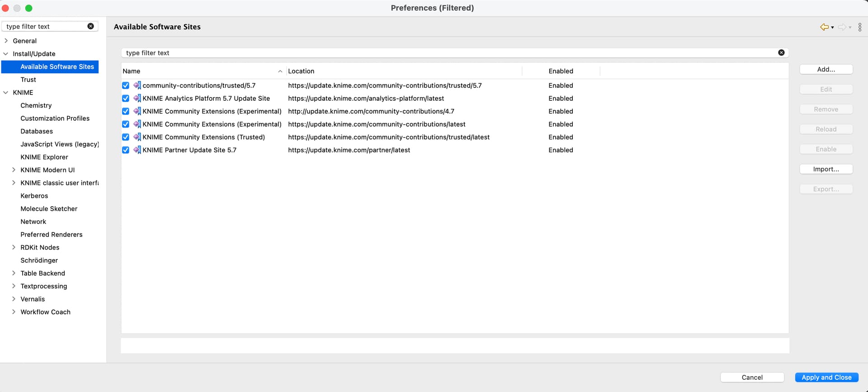Toggle the KNIME Partner Update Site checkbox

pos(126,150)
